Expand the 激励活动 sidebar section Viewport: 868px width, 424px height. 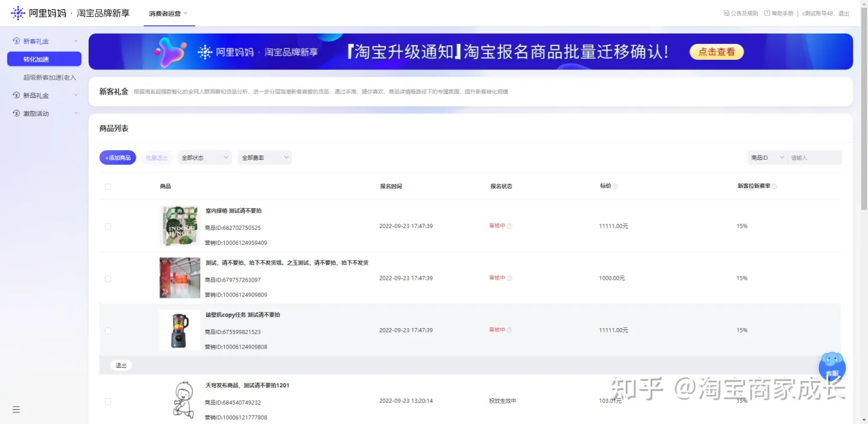click(x=76, y=113)
